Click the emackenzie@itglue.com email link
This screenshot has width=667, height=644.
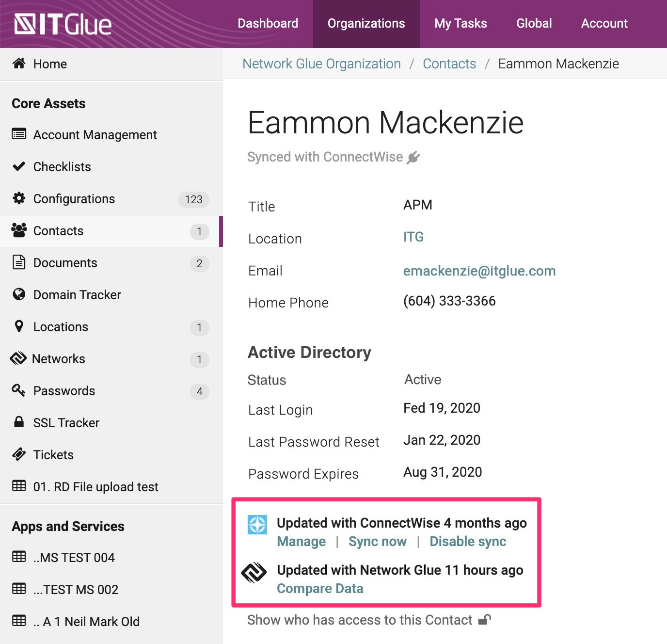point(479,271)
